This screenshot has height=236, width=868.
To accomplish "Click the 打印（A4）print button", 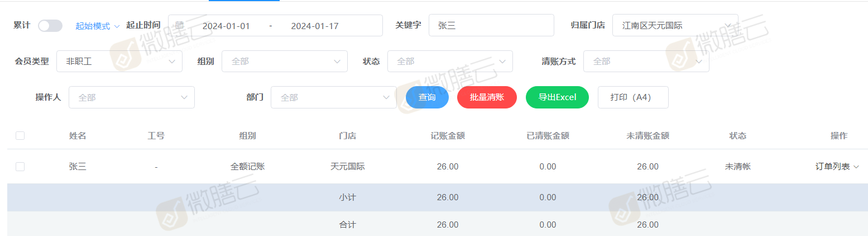I will tap(632, 97).
